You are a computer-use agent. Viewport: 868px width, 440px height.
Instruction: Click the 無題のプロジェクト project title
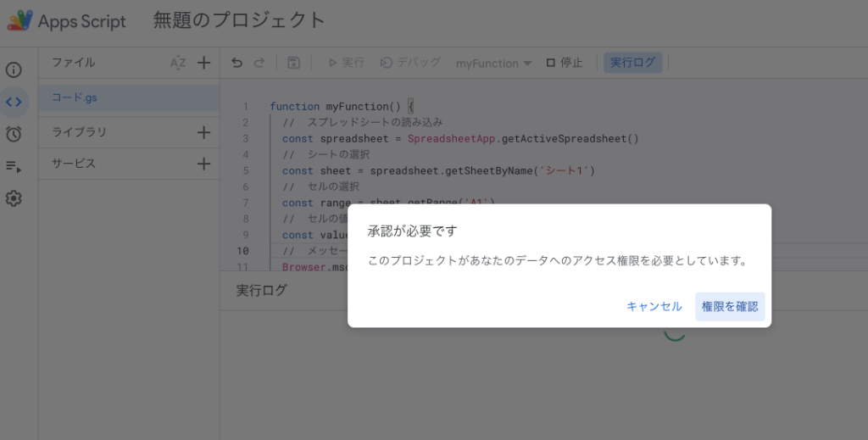(x=239, y=21)
